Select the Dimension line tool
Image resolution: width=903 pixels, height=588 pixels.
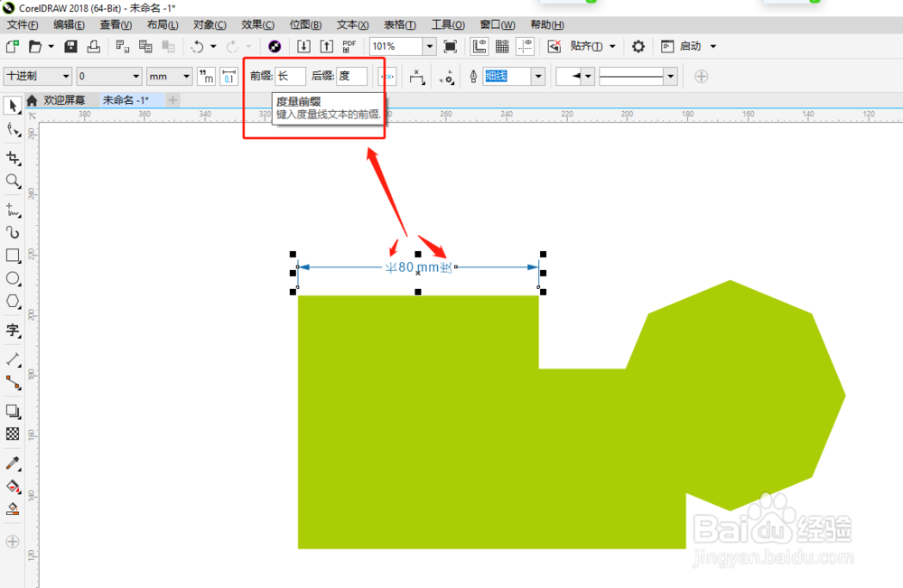tap(13, 359)
